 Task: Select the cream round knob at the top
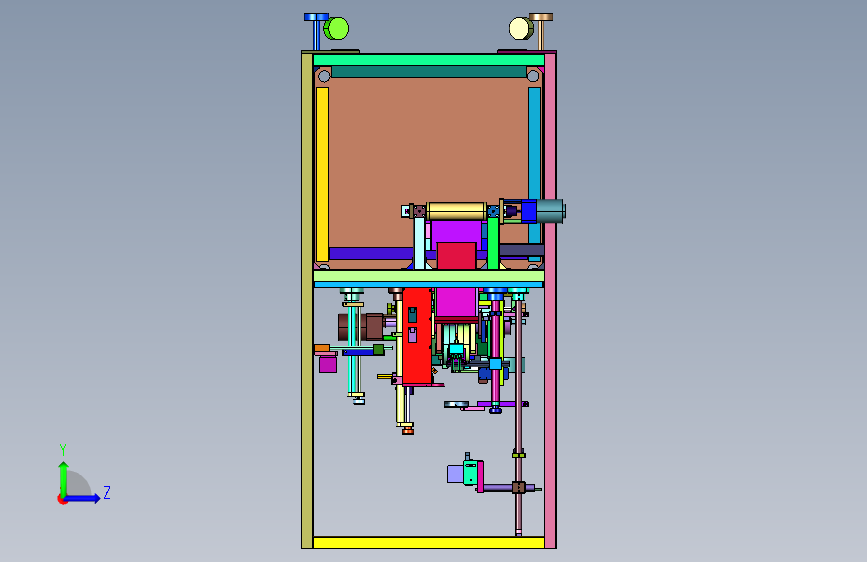520,29
